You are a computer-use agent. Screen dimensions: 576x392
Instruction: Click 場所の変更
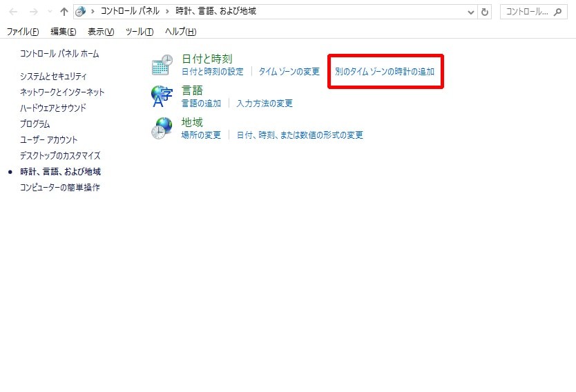pos(201,135)
